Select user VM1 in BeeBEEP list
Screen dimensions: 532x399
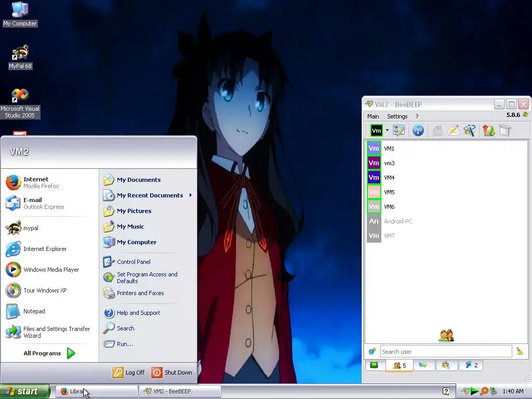[x=446, y=149]
